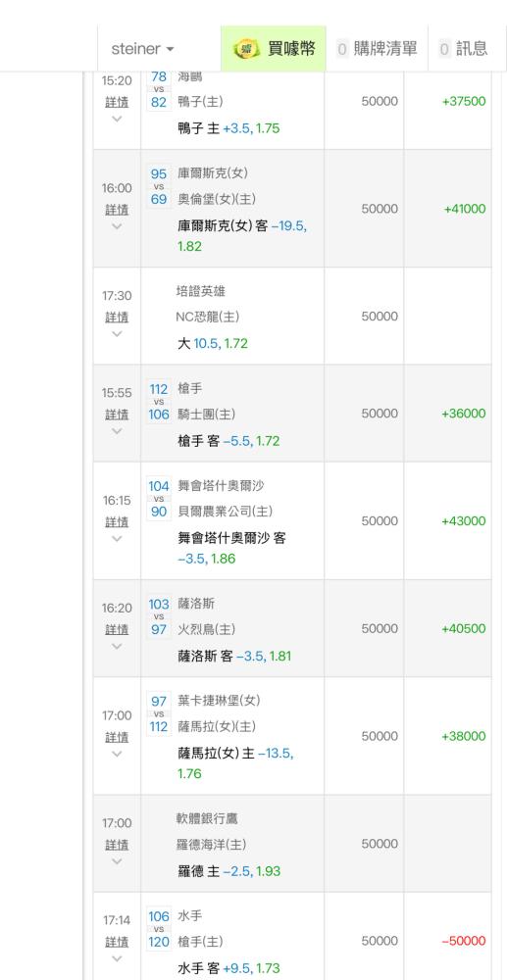
Task: Click the 95 vs 69 score box for 庫爾斯克
Action: 159,186
